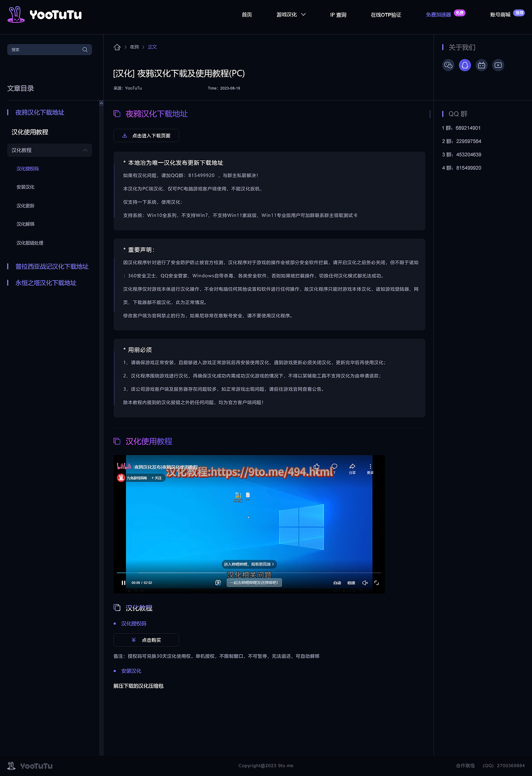Open the WeChat contact icon

(448, 65)
